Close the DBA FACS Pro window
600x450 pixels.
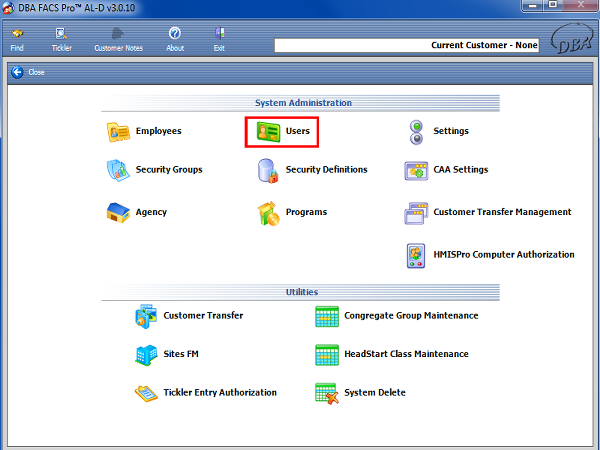click(x=580, y=5)
